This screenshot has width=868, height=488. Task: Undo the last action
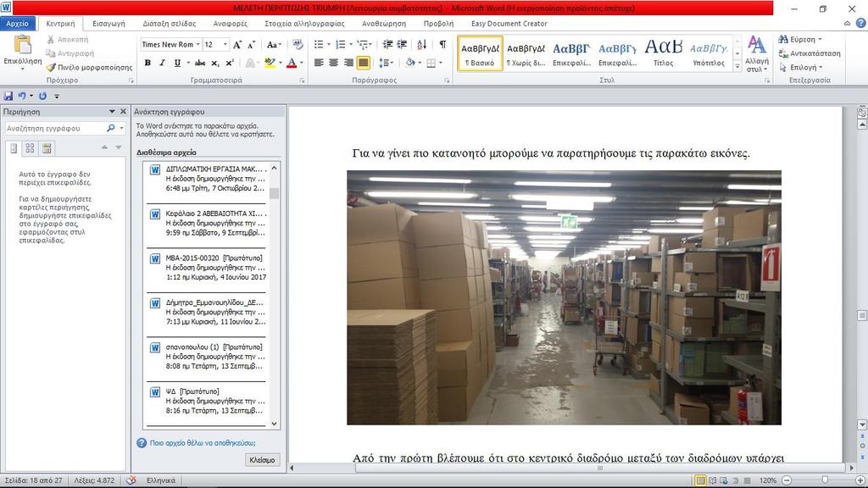pos(21,96)
